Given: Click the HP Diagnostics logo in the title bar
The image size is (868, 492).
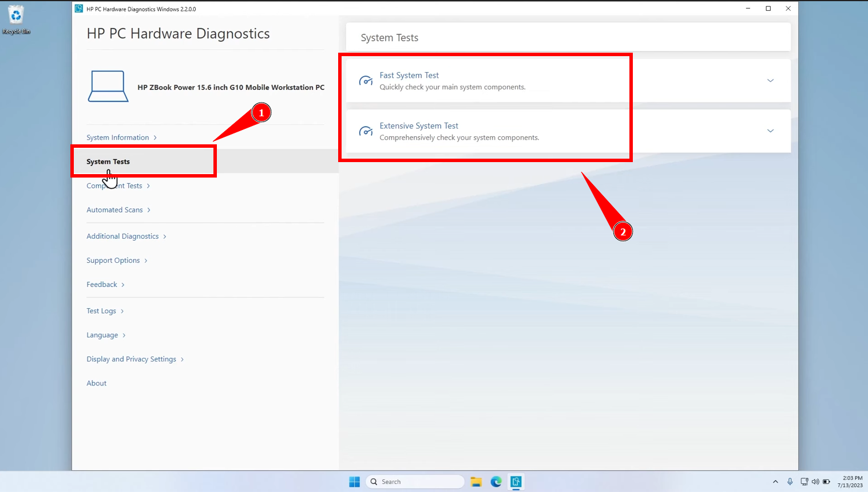Looking at the screenshot, I should tap(78, 9).
